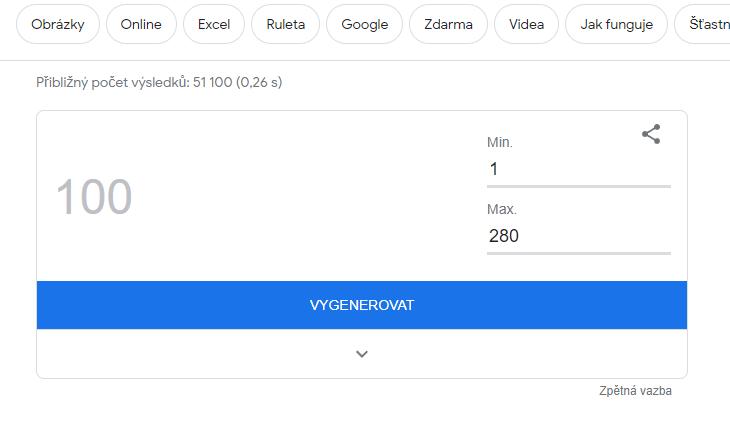Click the partially visible Šťastn chip
The image size is (730, 431).
click(708, 25)
